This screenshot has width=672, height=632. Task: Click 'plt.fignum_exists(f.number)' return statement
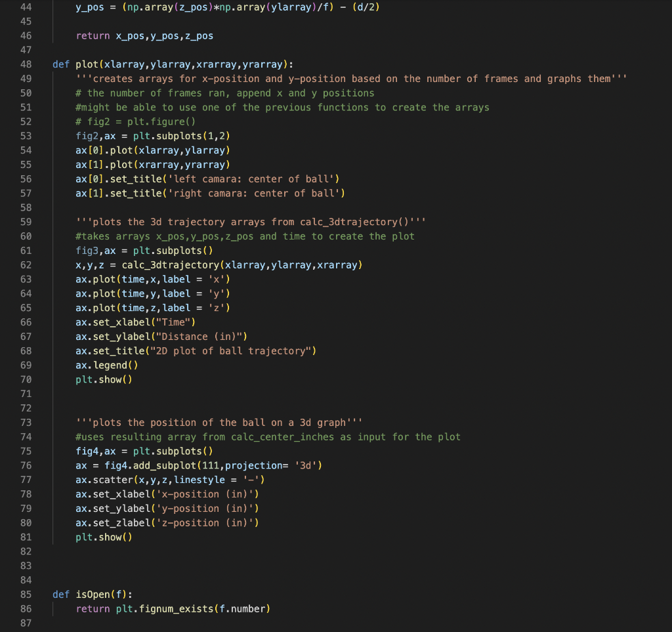pyautogui.click(x=173, y=609)
